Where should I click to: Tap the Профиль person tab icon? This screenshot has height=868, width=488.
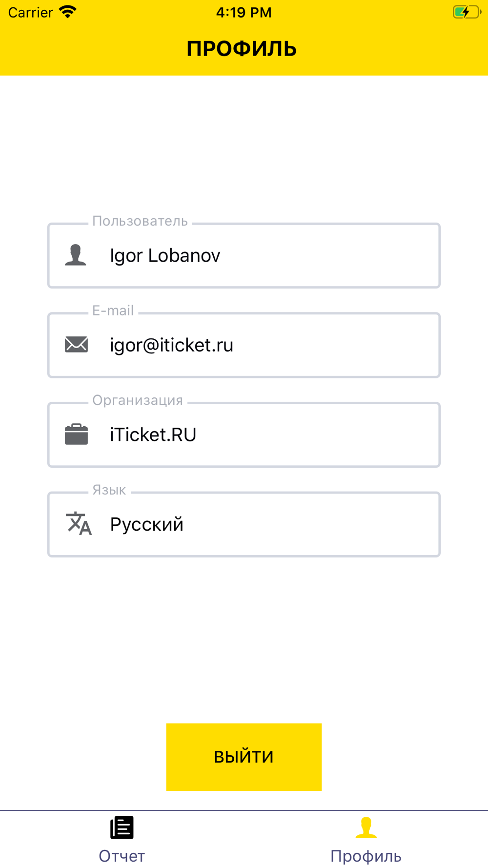coord(366,827)
